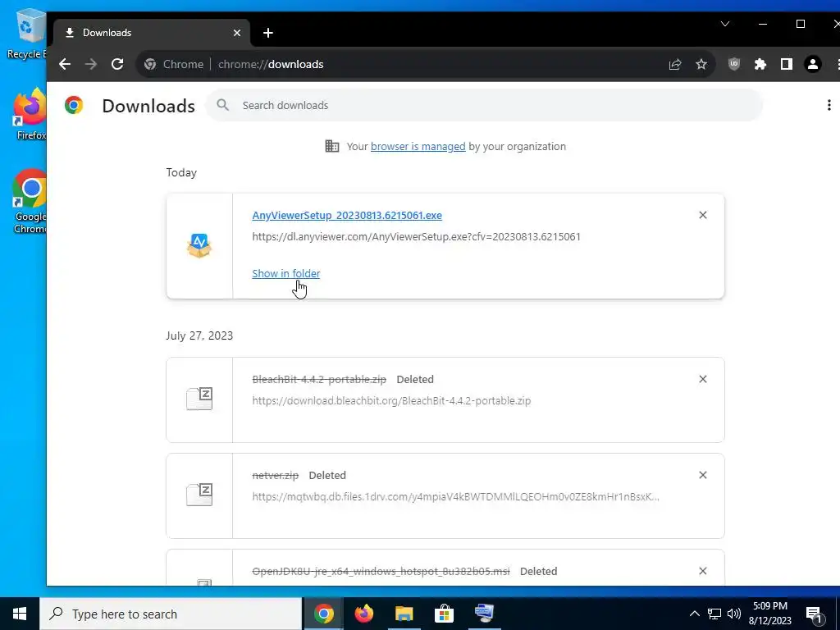
Task: Minimize the Chrome window
Action: point(763,24)
